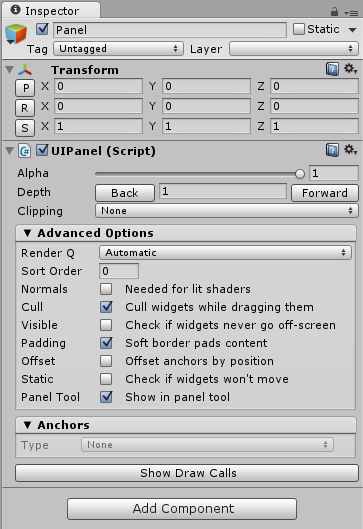Collapse the Transform component foldout
The height and width of the screenshot is (529, 363).
(x=9, y=70)
